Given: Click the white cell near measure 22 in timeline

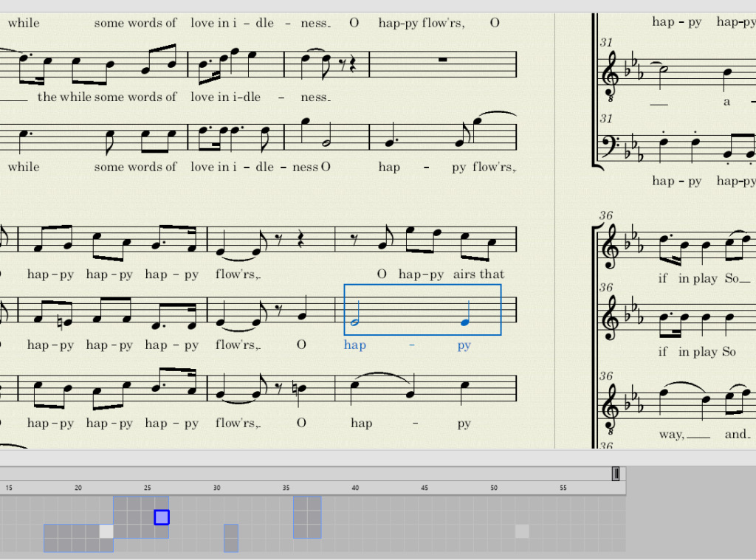Looking at the screenshot, I should 106,531.
